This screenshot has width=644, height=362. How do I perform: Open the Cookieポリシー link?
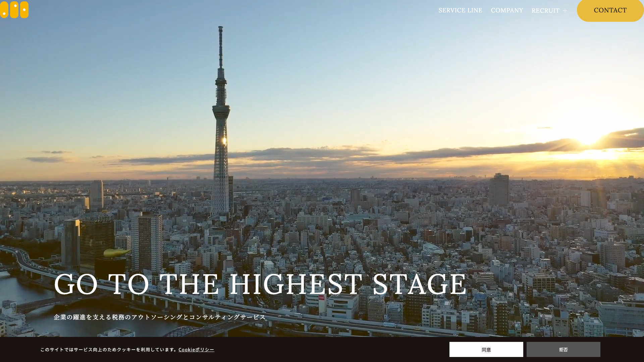196,350
